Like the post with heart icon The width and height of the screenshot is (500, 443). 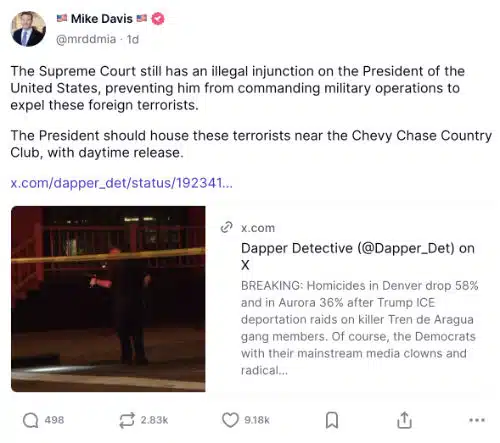point(230,420)
